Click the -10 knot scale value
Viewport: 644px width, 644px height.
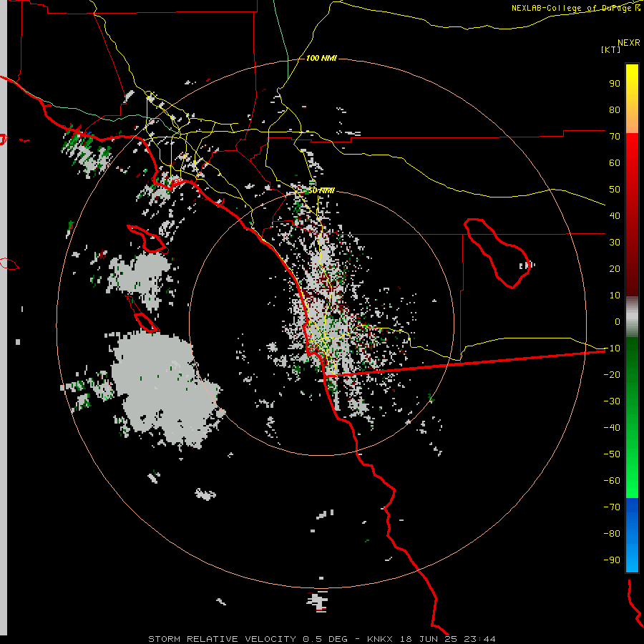[612, 348]
